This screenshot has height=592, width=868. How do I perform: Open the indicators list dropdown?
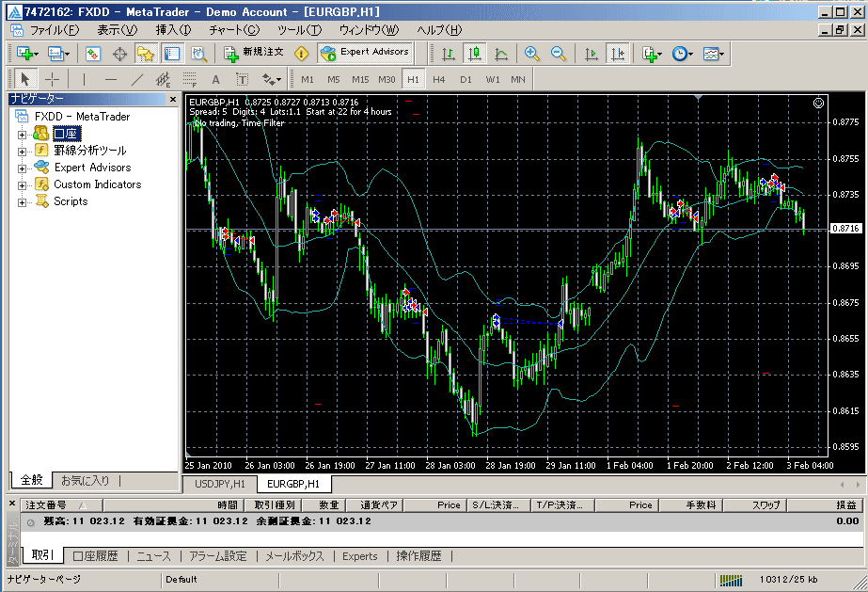(652, 54)
